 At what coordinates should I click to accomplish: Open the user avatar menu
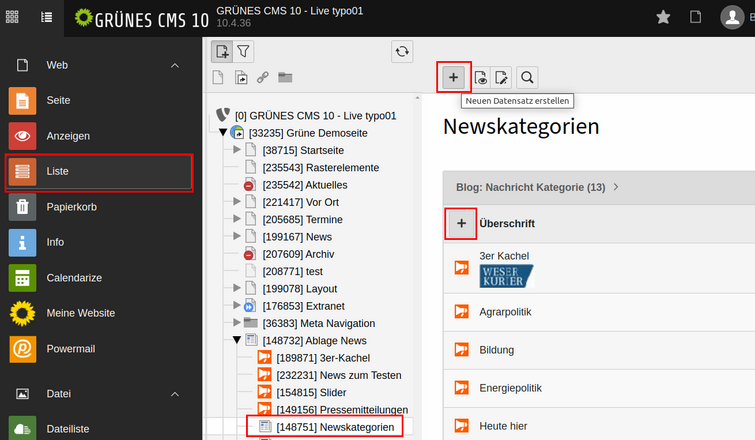point(732,17)
